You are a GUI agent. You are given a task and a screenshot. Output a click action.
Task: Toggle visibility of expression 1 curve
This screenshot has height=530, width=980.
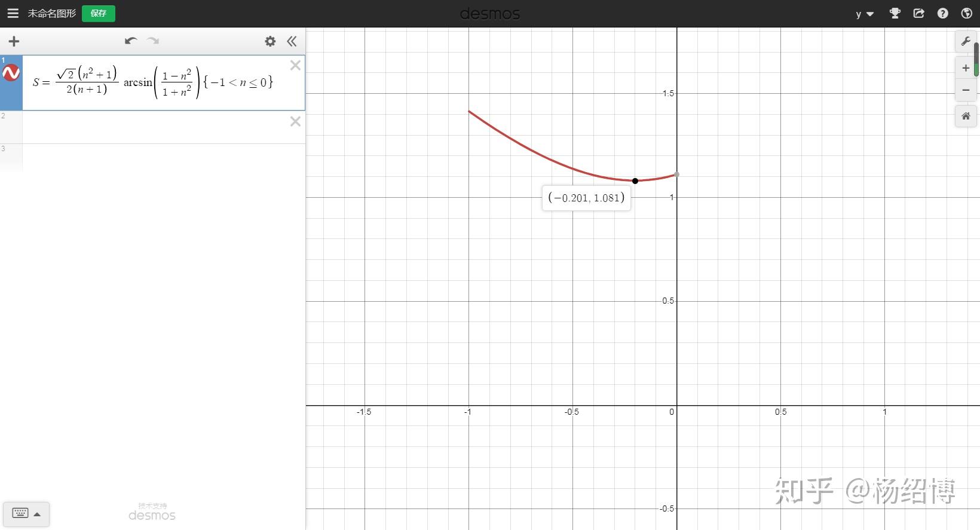pos(11,73)
